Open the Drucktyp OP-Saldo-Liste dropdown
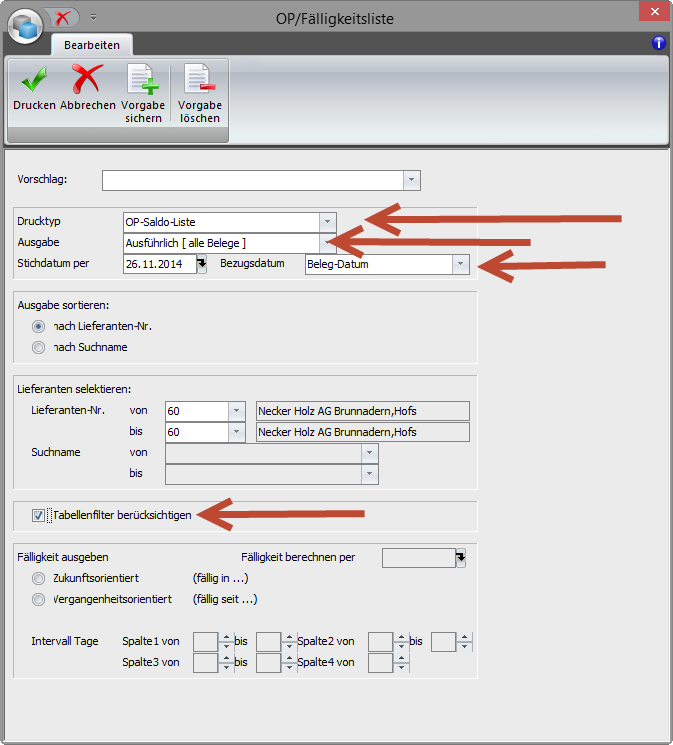Screen dimensions: 673x745 pyautogui.click(x=327, y=222)
